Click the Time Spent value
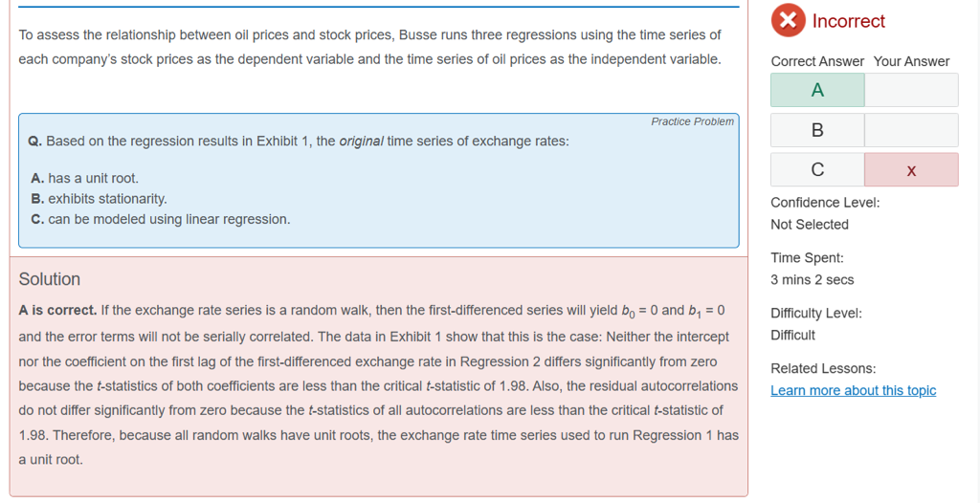 pyautogui.click(x=812, y=280)
